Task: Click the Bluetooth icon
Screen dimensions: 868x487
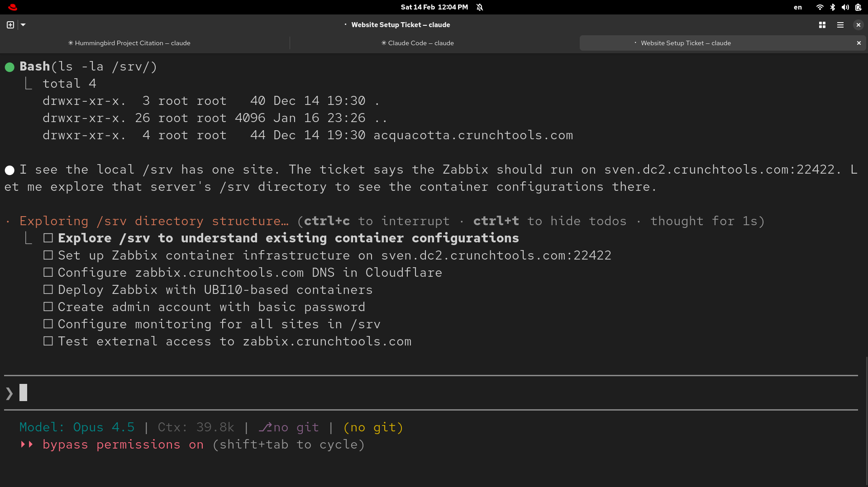Action: [x=832, y=7]
